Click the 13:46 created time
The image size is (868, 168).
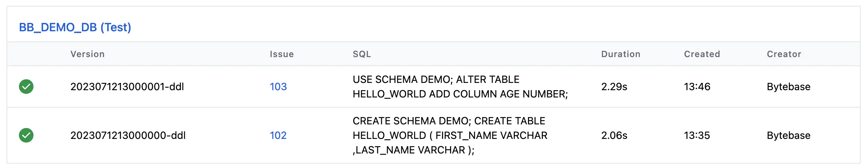tap(697, 87)
